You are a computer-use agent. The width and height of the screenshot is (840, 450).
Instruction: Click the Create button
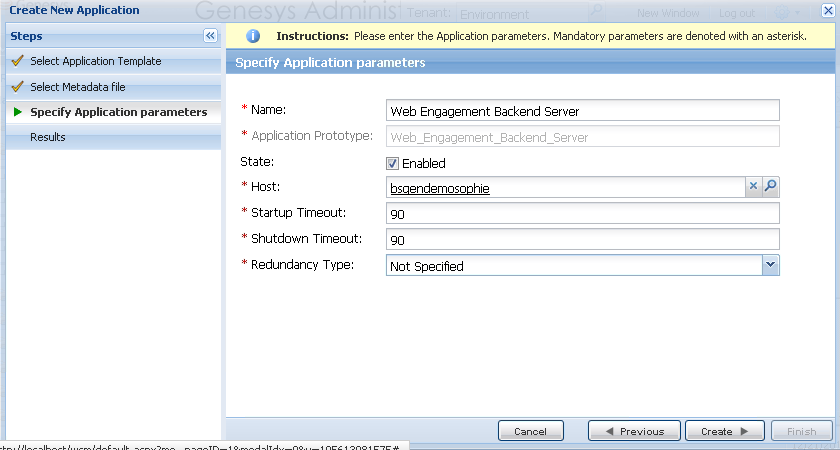(724, 431)
